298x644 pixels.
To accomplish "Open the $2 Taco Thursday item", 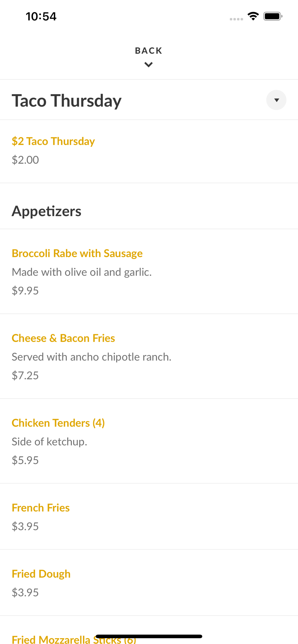I will [x=53, y=141].
